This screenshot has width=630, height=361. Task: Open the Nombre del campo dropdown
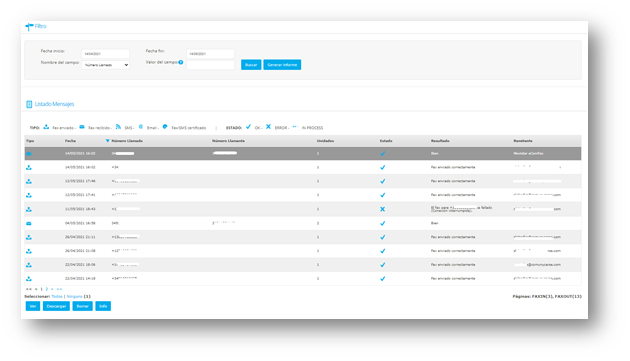point(106,65)
